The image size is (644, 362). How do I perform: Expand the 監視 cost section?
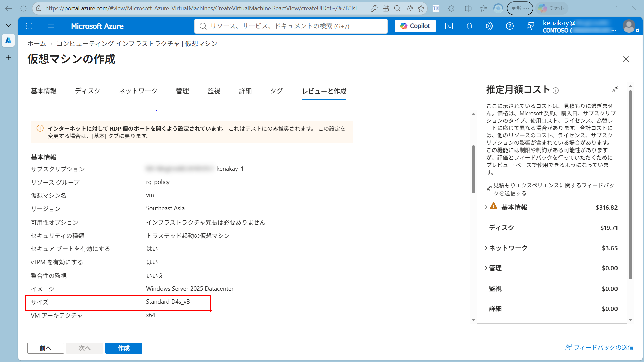click(486, 289)
